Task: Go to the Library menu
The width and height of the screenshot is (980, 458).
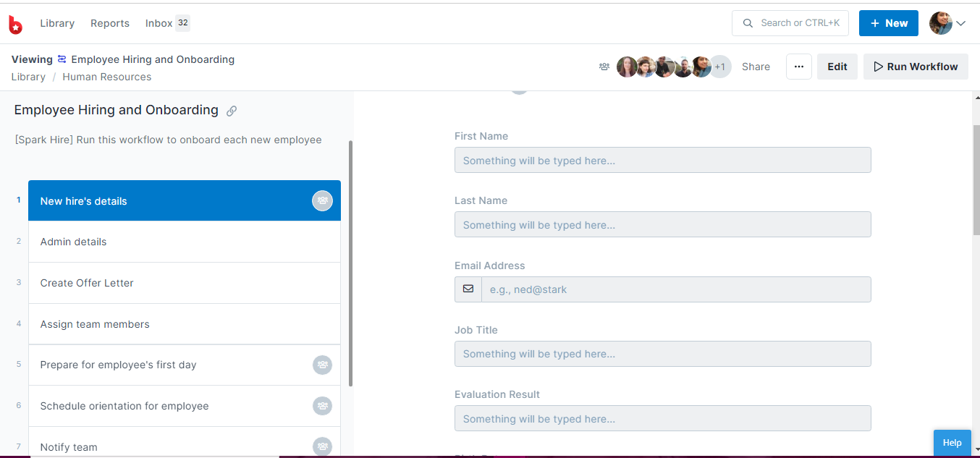Action: (57, 23)
